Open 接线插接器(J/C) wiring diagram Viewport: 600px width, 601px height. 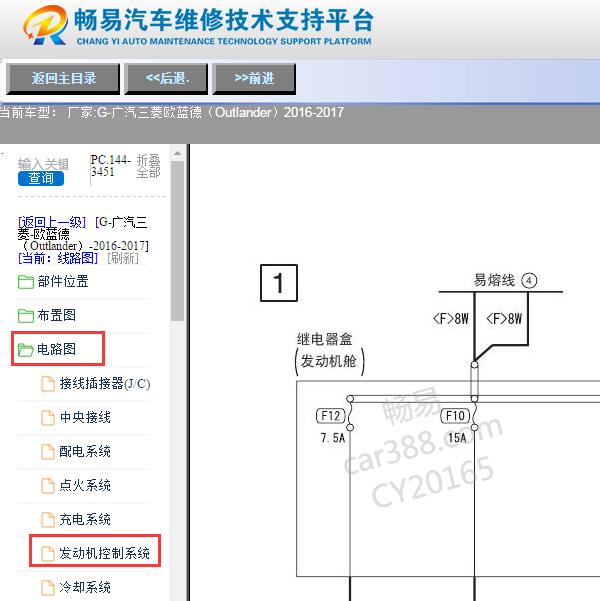tap(105, 384)
